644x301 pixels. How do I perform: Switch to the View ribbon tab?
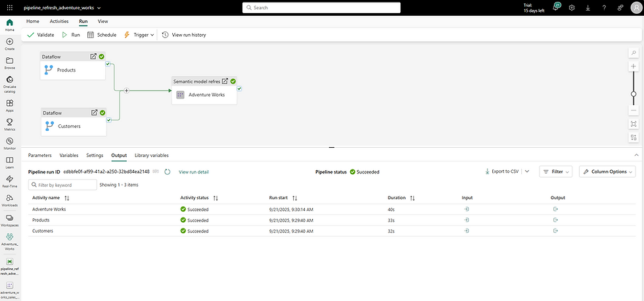(x=103, y=21)
